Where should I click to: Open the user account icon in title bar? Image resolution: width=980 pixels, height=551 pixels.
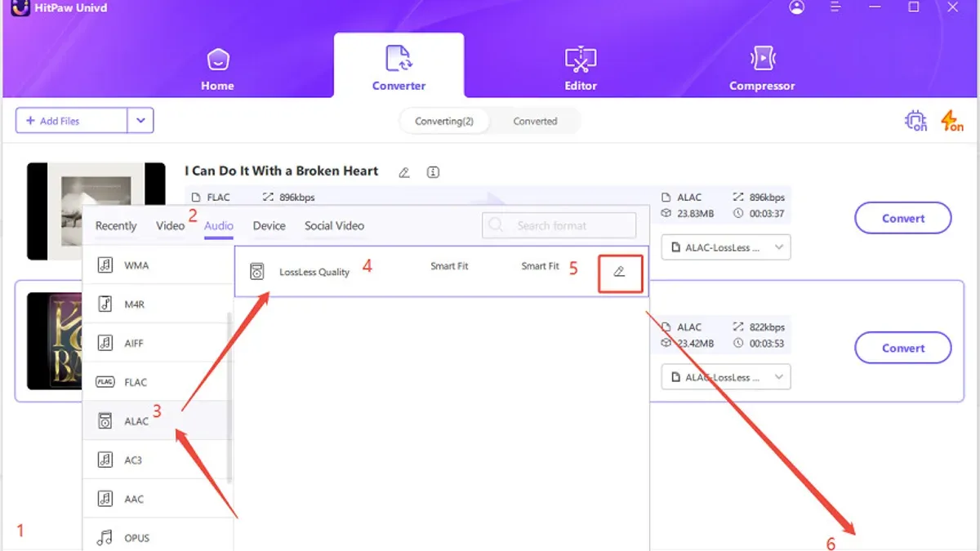(797, 7)
